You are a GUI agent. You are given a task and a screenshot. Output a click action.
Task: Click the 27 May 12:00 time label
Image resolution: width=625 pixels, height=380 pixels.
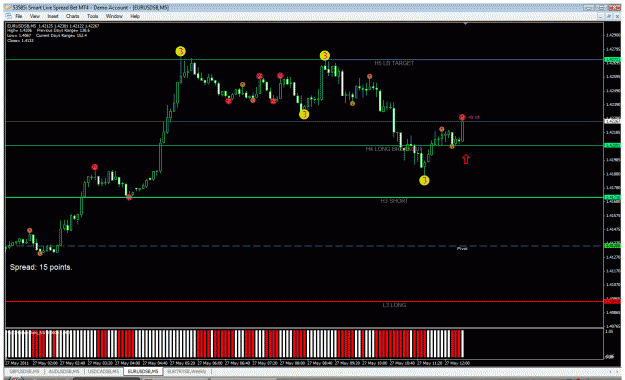click(457, 363)
